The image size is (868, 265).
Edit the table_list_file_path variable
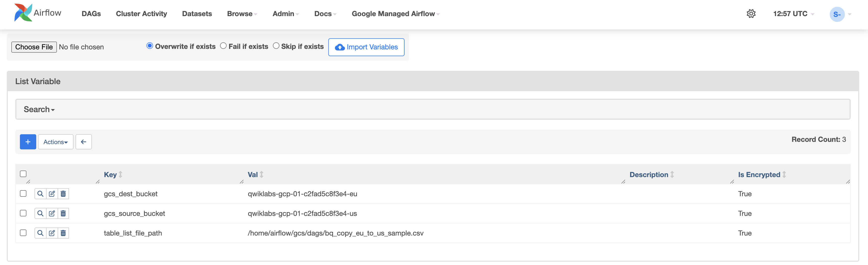(52, 233)
